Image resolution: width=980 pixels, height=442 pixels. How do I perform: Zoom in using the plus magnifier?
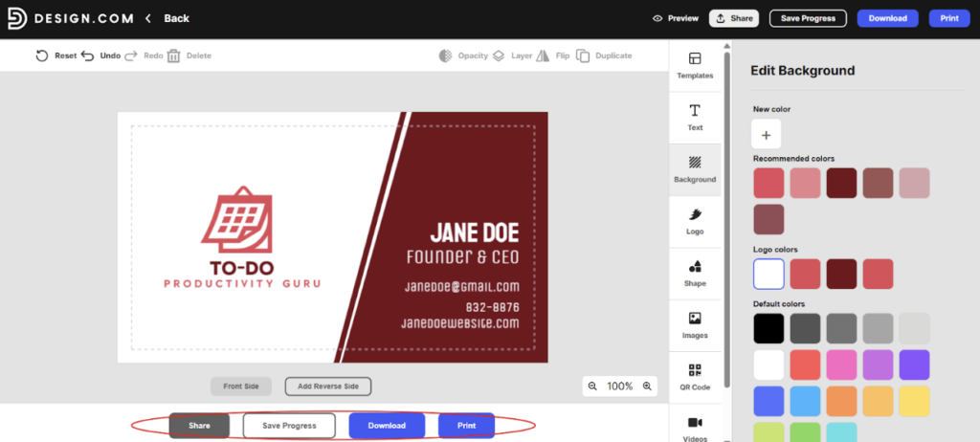point(647,387)
